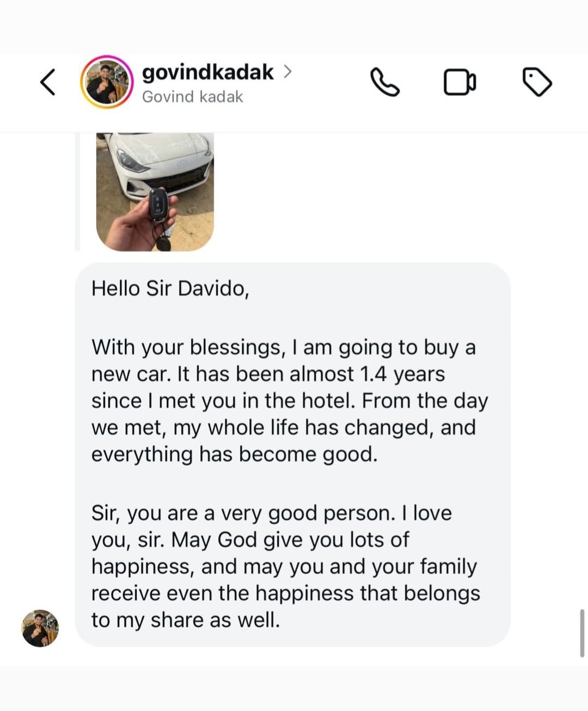The height and width of the screenshot is (711, 588).
Task: Click "to my share as well." closing line
Action: click(x=185, y=620)
